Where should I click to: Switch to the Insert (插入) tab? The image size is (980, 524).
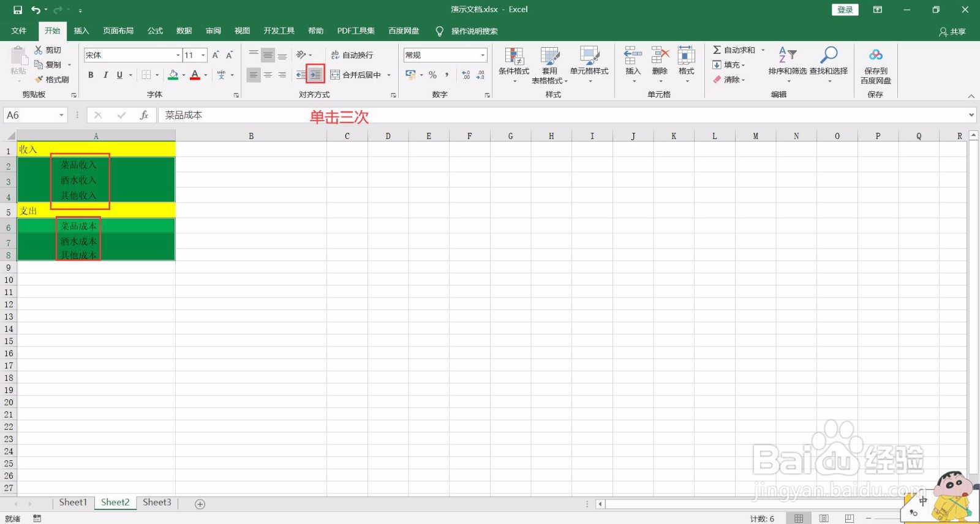(x=81, y=31)
